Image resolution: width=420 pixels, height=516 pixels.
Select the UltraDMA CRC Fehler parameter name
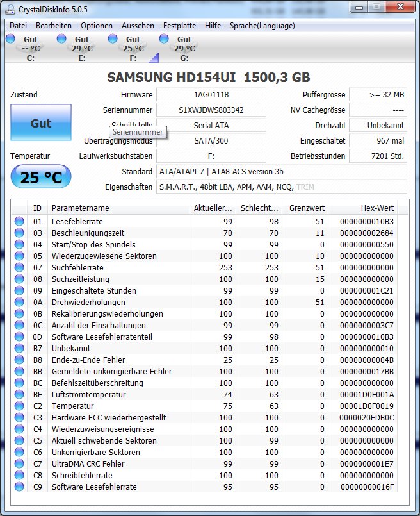[88, 463]
